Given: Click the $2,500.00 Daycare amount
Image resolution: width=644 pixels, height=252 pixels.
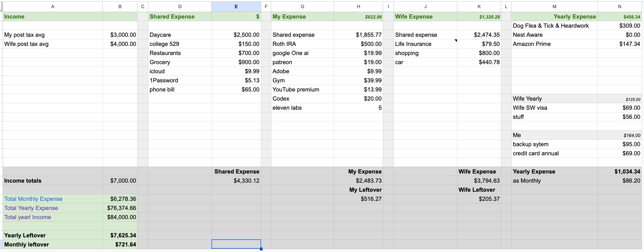Looking at the screenshot, I should pyautogui.click(x=236, y=35).
